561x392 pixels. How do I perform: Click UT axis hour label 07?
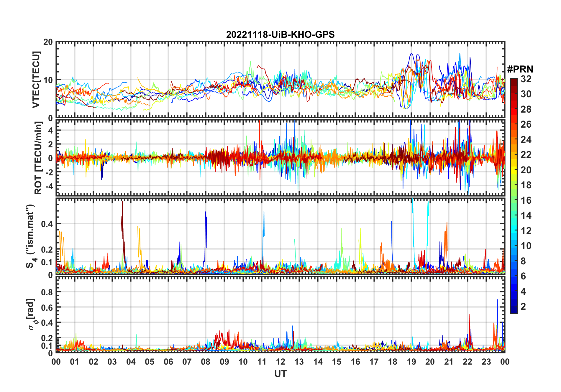click(x=187, y=362)
